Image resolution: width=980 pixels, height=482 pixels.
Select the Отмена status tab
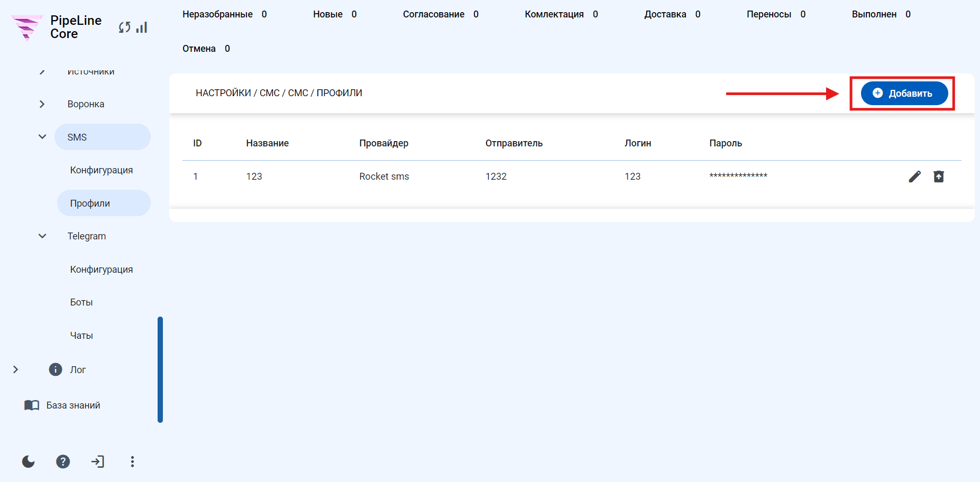[206, 49]
